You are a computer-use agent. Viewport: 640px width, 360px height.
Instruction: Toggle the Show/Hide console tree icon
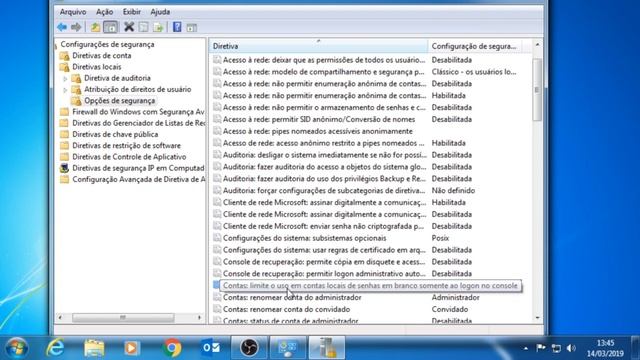111,27
